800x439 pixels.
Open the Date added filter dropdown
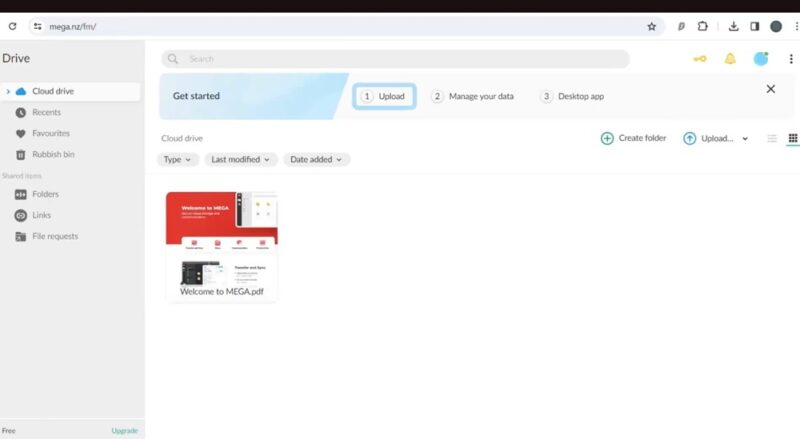click(316, 159)
